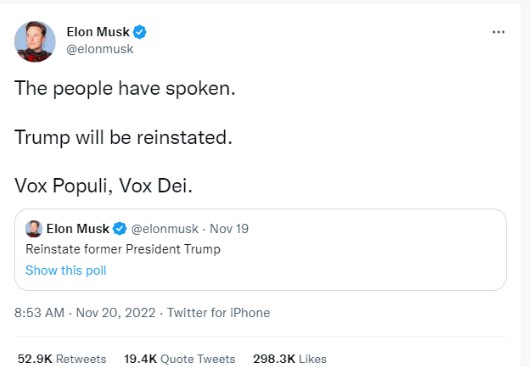Open the Twitter for iPhone source link
The height and width of the screenshot is (367, 530).
point(219,313)
